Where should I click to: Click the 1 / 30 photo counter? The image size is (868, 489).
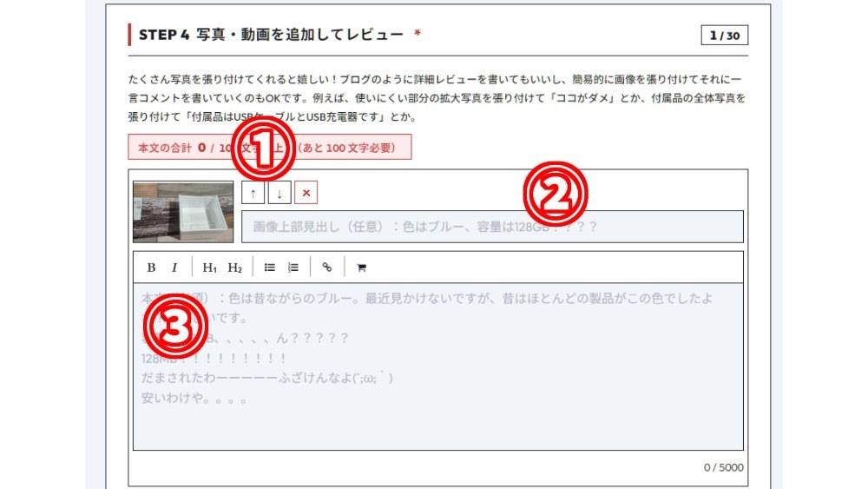(x=725, y=36)
